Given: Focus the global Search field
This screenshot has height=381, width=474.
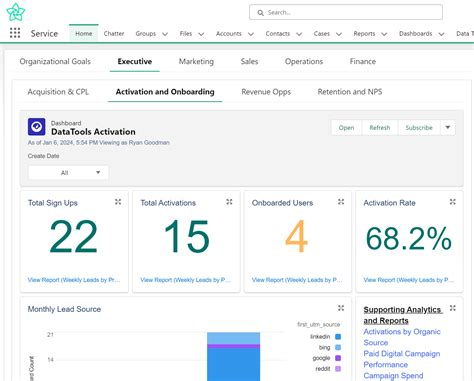Looking at the screenshot, I should coord(346,13).
